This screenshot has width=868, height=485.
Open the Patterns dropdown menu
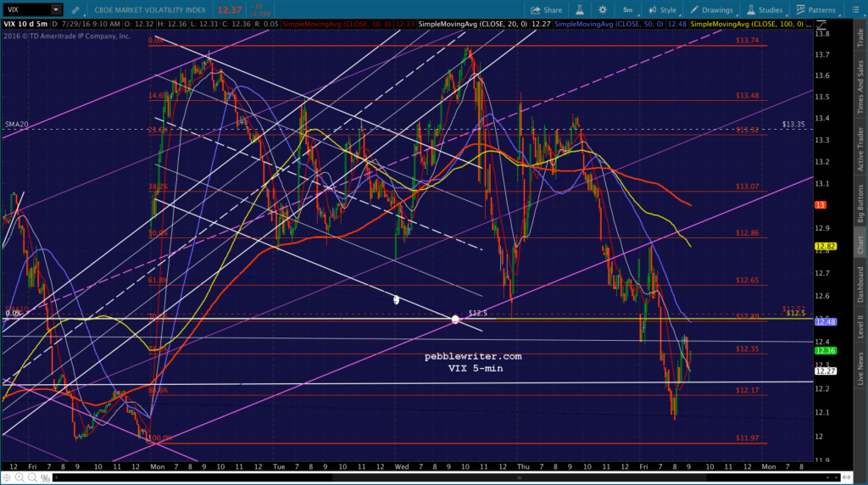coord(817,10)
